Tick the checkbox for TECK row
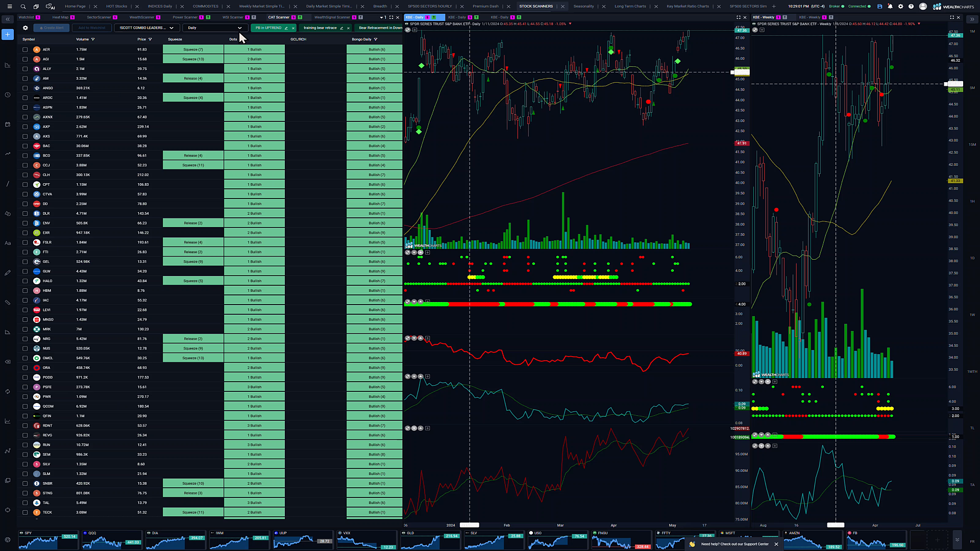The image size is (980, 551). pos(25,512)
